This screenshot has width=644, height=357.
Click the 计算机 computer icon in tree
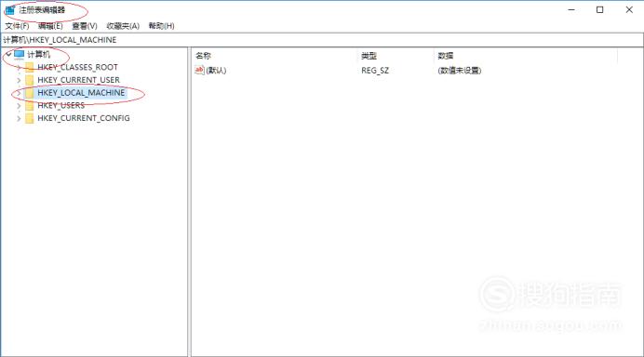pos(19,54)
